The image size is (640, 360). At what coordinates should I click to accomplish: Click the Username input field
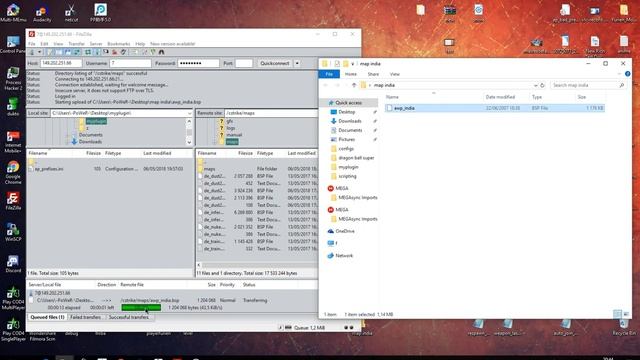[x=130, y=63]
